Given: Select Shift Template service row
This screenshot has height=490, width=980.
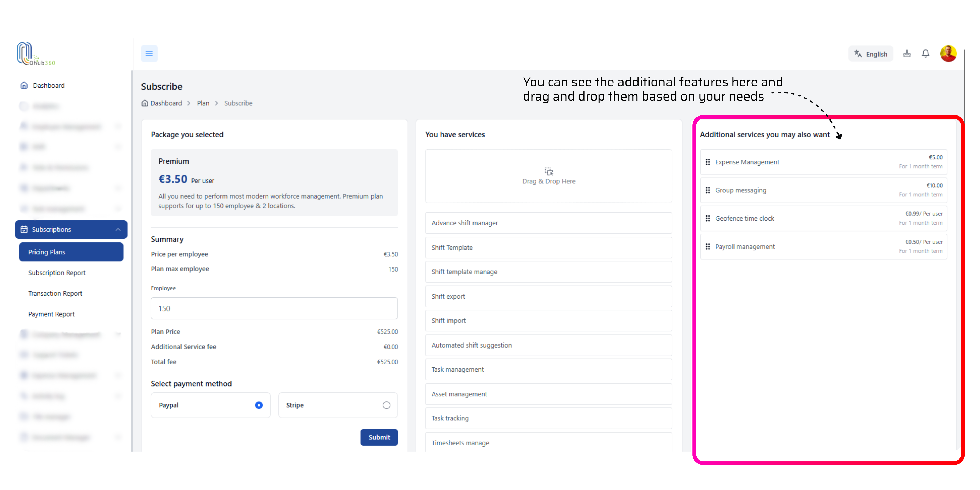Looking at the screenshot, I should [549, 247].
